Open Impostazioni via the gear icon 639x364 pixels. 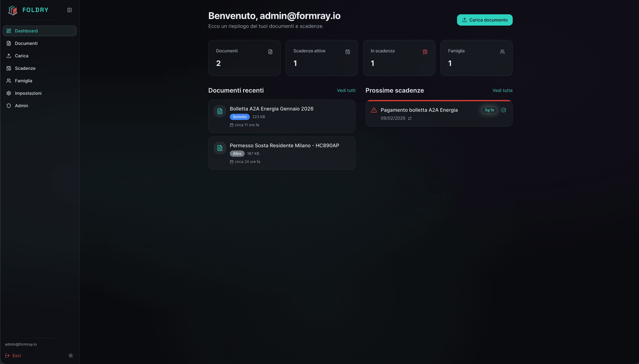[9, 93]
